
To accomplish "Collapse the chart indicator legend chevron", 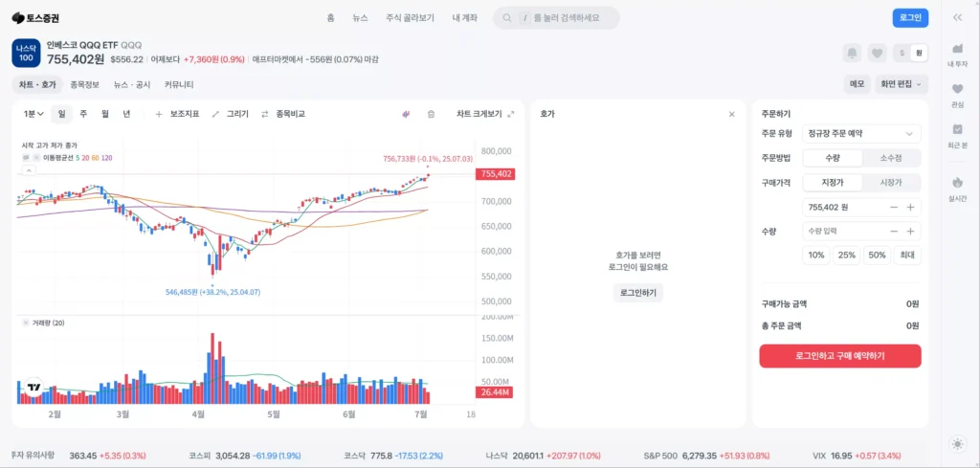I will (x=29, y=170).
